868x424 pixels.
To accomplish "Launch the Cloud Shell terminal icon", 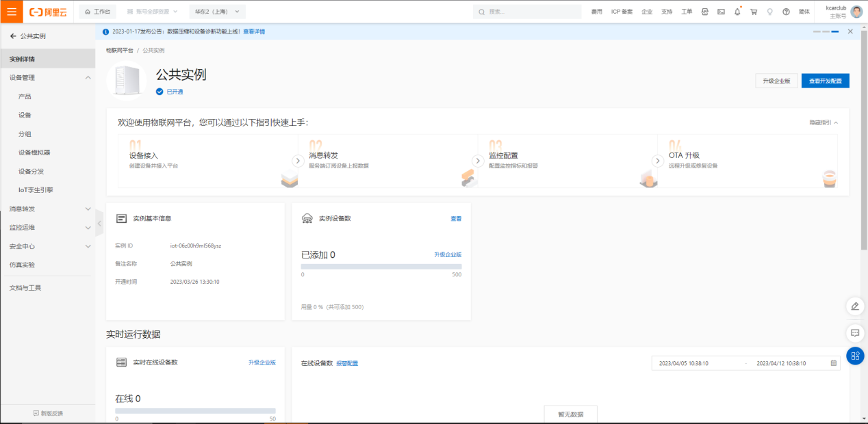I will click(721, 12).
